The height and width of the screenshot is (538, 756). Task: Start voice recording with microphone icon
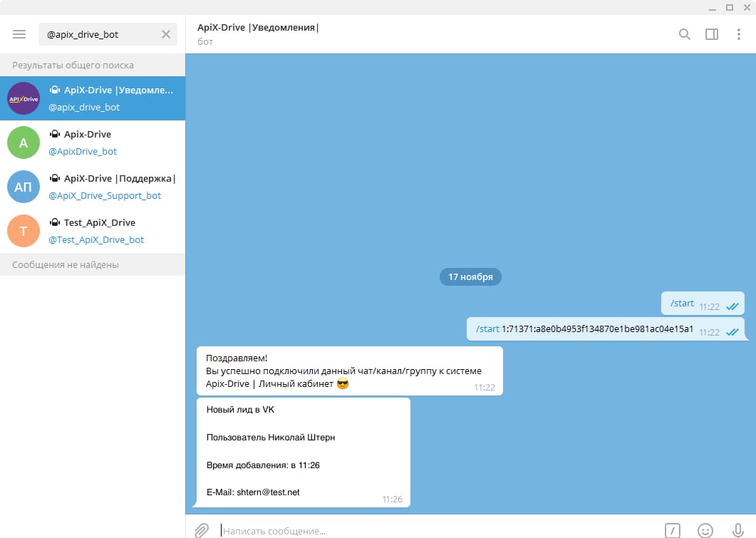pos(737,530)
